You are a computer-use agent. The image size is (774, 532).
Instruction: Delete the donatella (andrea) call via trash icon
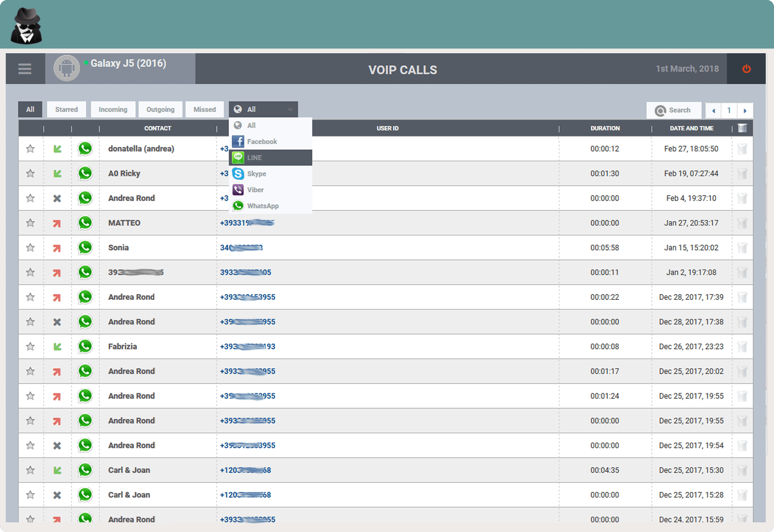[743, 148]
